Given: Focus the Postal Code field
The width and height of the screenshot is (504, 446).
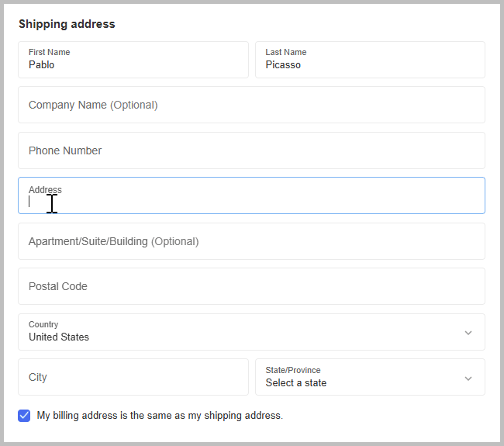Looking at the screenshot, I should (251, 286).
